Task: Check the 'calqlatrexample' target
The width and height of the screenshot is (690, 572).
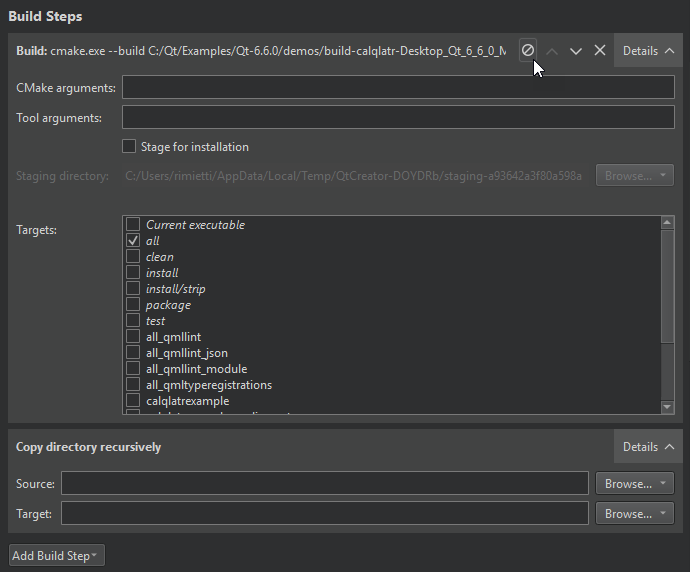Action: (133, 401)
